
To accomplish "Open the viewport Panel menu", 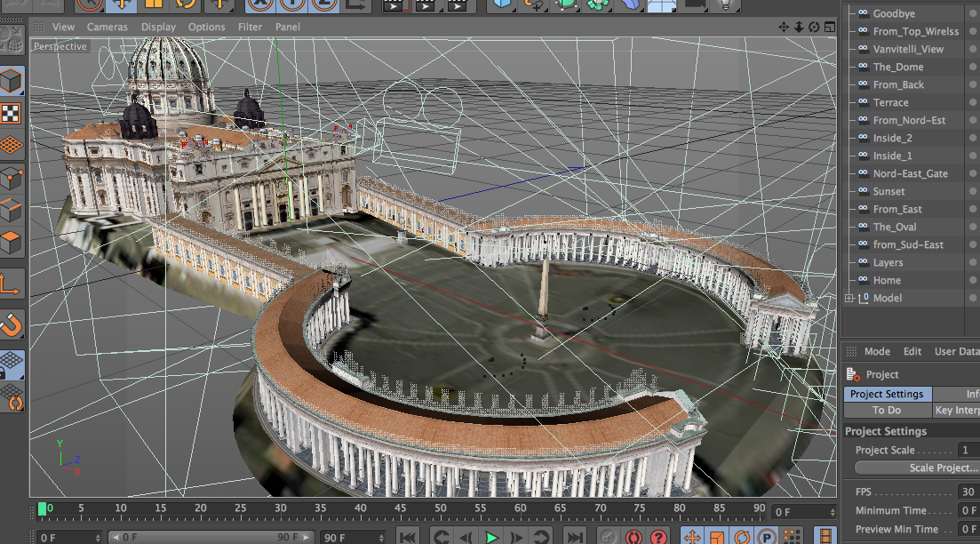I will click(288, 27).
